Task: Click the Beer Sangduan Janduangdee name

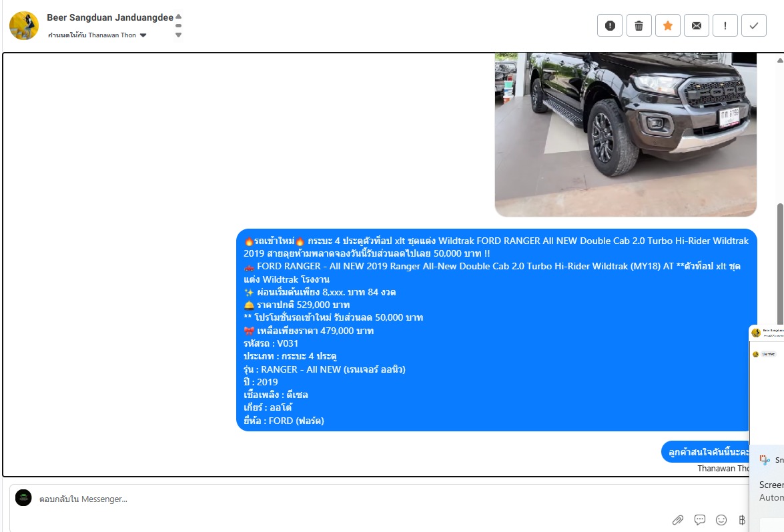Action: click(109, 17)
